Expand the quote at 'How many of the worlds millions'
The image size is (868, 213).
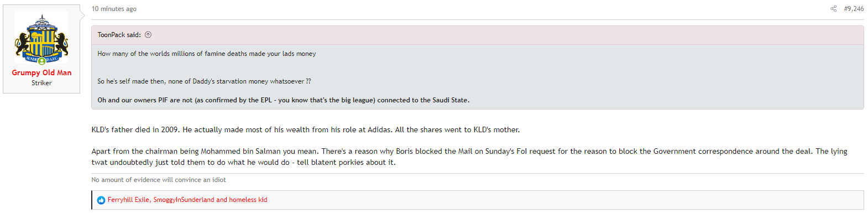tap(207, 54)
